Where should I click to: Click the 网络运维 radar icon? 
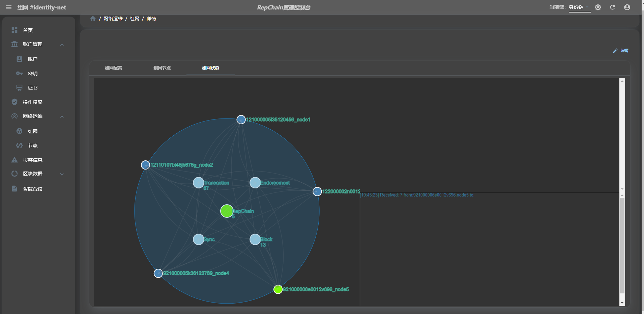[x=14, y=116]
